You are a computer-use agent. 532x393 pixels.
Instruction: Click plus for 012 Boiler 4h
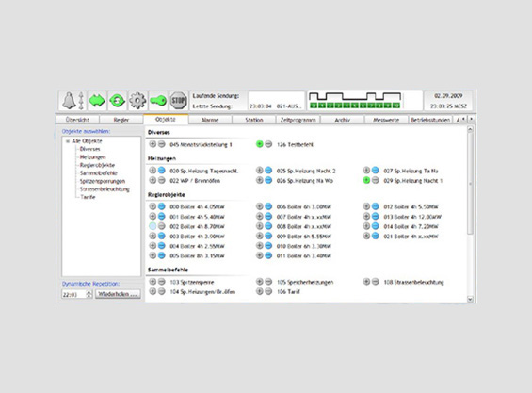point(366,206)
